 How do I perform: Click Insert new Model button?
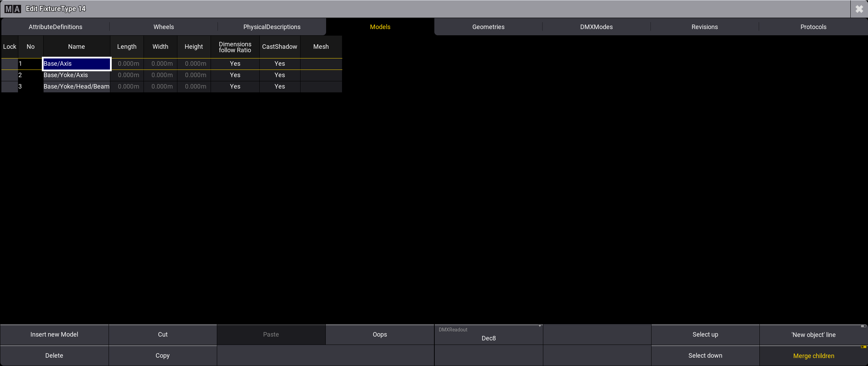[x=54, y=335]
